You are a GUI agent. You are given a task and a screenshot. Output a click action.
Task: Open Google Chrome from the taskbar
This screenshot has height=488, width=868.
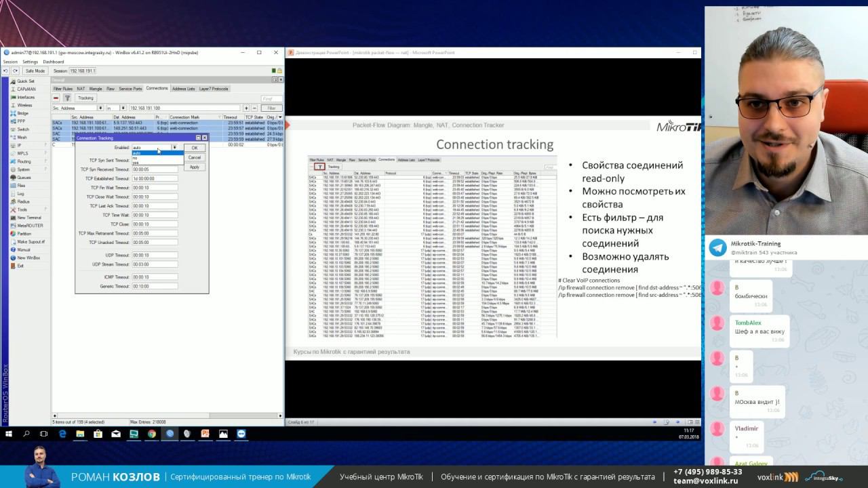pos(151,434)
